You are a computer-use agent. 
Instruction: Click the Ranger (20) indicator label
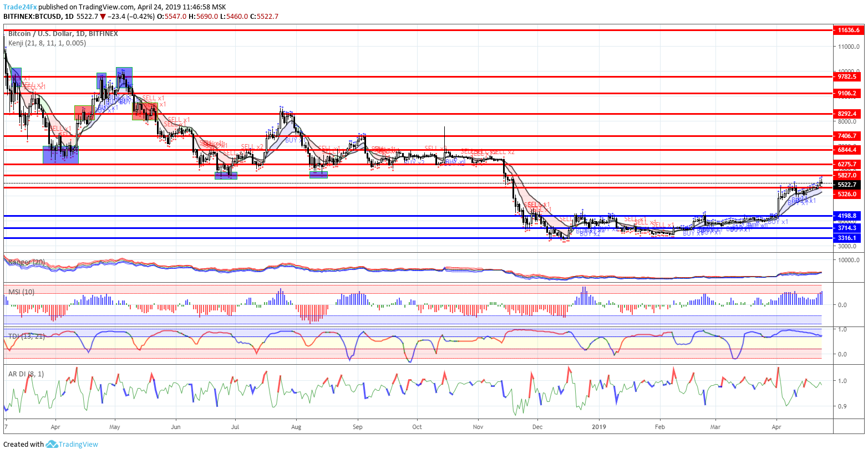[27, 262]
